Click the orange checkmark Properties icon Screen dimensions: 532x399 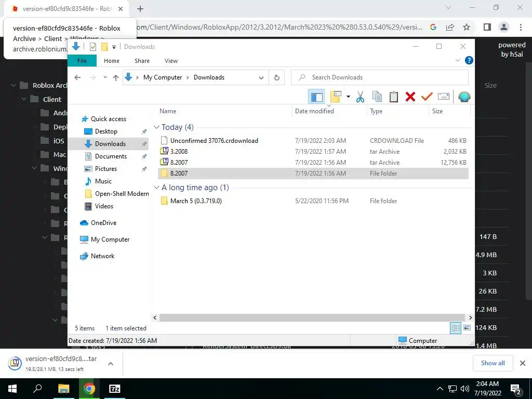pos(427,97)
